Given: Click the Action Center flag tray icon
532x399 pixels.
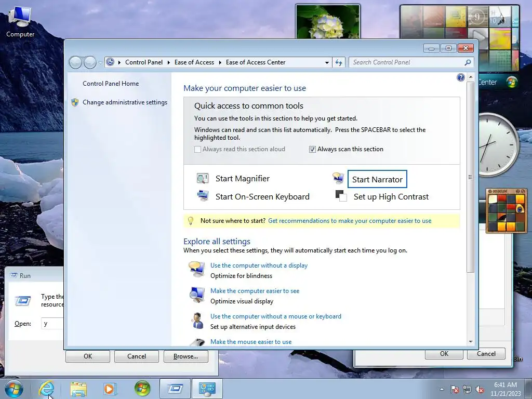Looking at the screenshot, I should point(455,389).
